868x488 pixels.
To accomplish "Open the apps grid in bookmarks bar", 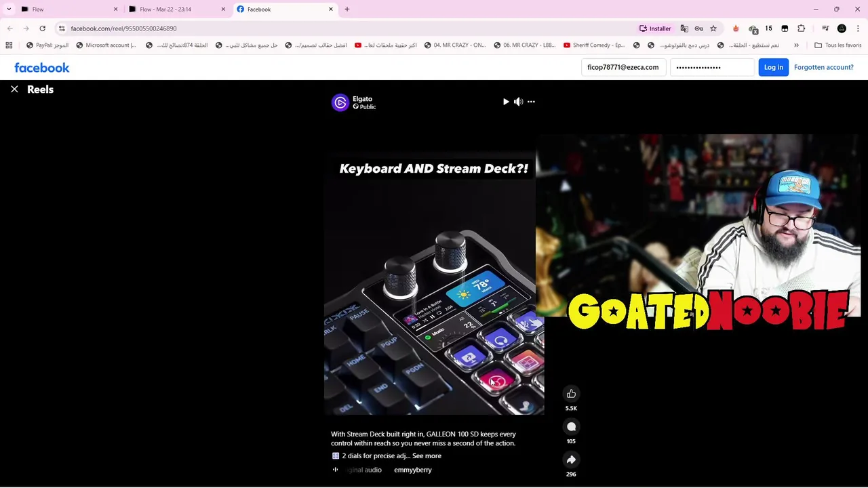I will pyautogui.click(x=9, y=45).
